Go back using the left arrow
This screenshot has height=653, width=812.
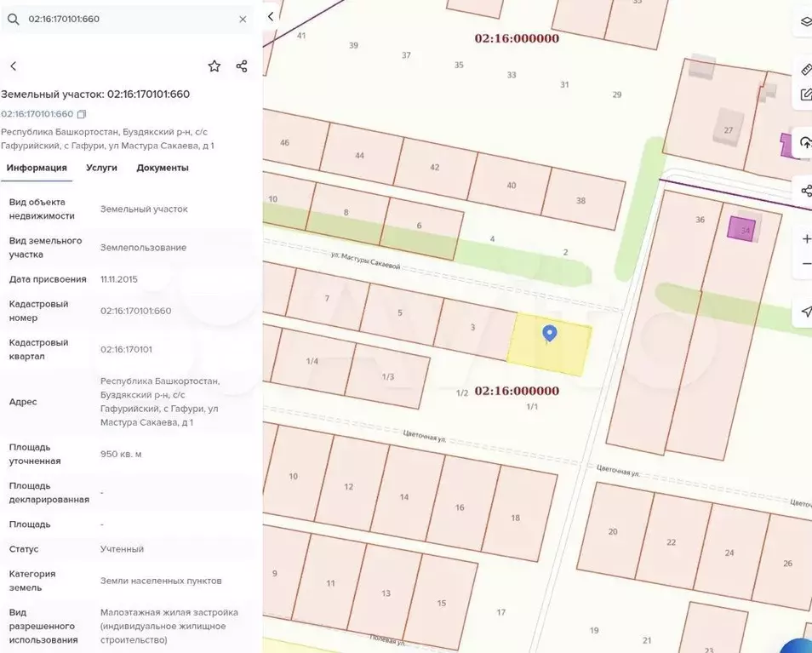pos(14,66)
